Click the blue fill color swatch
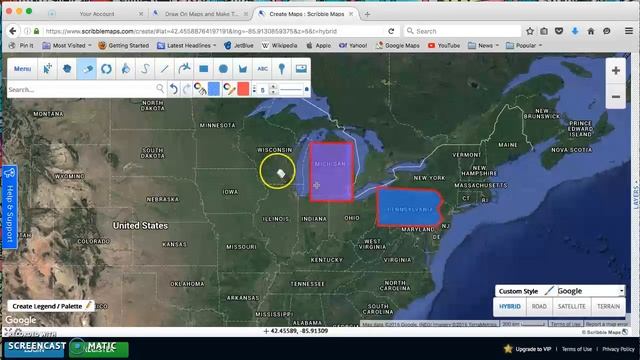 pyautogui.click(x=214, y=89)
